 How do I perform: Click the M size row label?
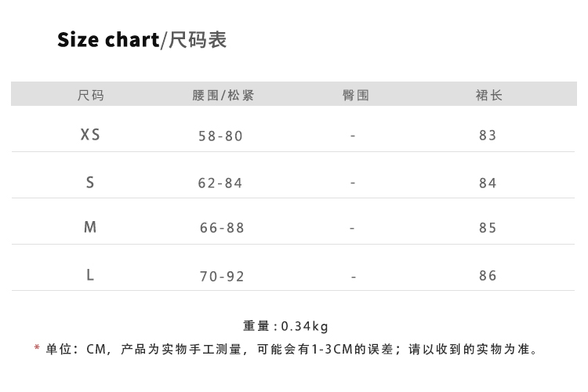pos(90,227)
